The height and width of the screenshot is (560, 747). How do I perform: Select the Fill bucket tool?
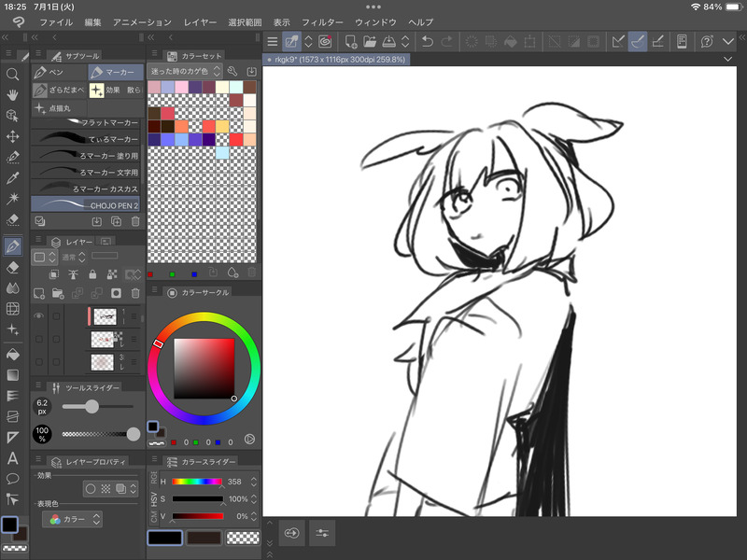(x=12, y=355)
